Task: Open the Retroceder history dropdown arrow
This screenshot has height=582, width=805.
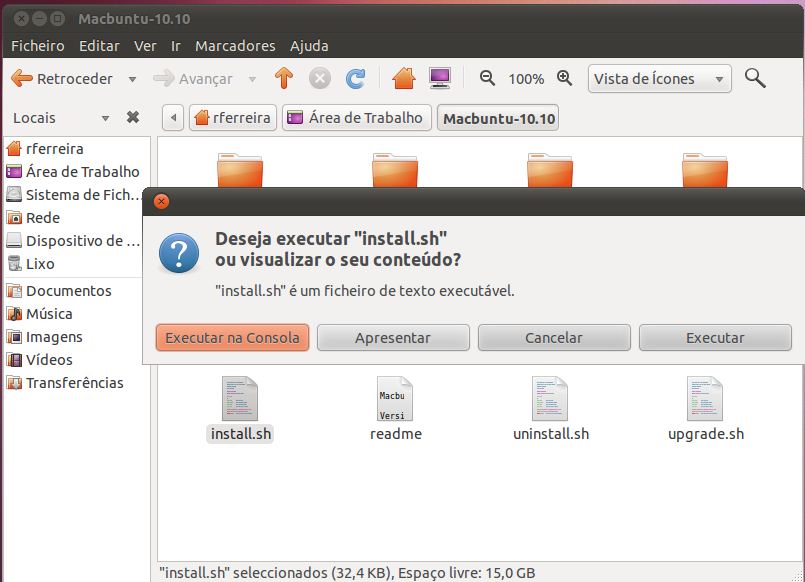Action: (x=132, y=79)
